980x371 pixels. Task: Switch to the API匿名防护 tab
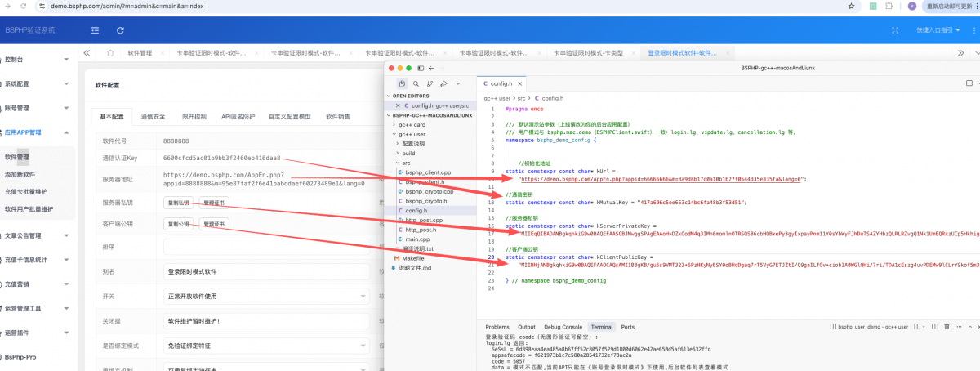pos(238,116)
